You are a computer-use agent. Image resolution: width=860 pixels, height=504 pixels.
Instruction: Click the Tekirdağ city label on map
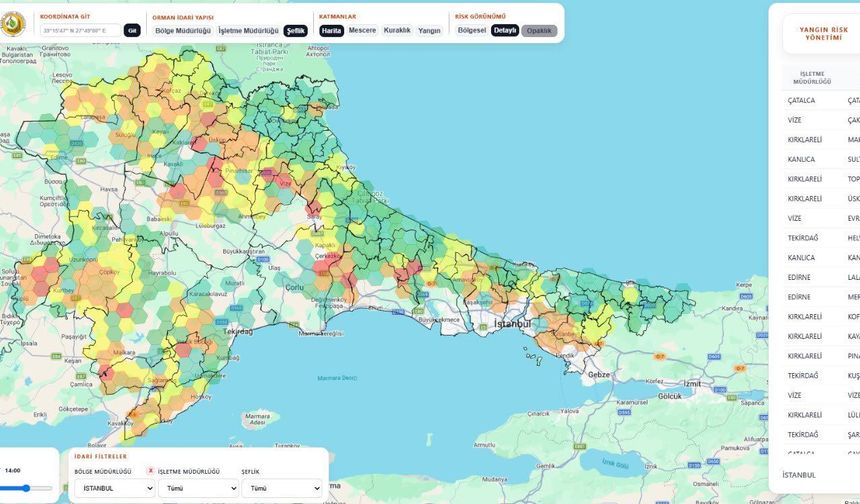tap(239, 332)
